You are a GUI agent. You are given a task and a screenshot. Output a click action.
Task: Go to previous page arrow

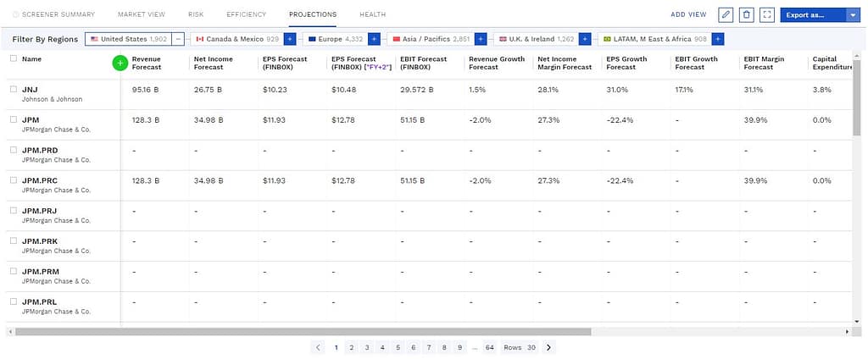click(318, 347)
